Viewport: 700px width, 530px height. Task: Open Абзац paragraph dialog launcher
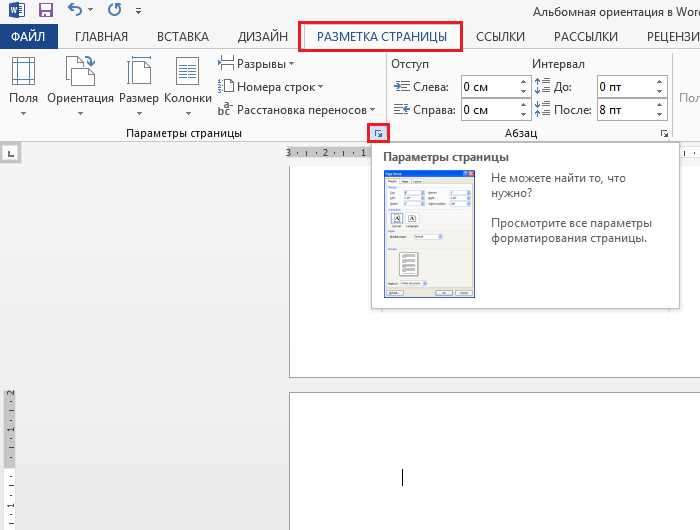click(664, 133)
